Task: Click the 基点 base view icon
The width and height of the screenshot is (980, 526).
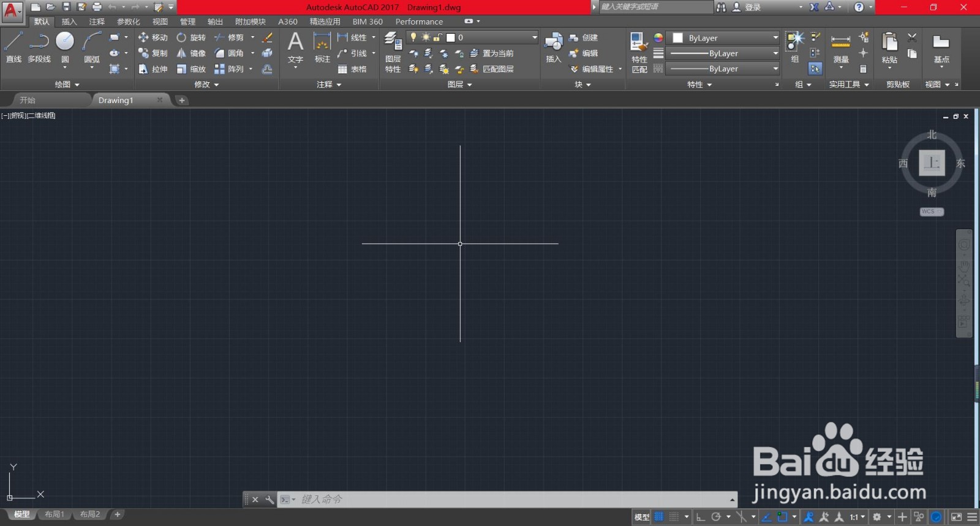Action: coord(941,48)
